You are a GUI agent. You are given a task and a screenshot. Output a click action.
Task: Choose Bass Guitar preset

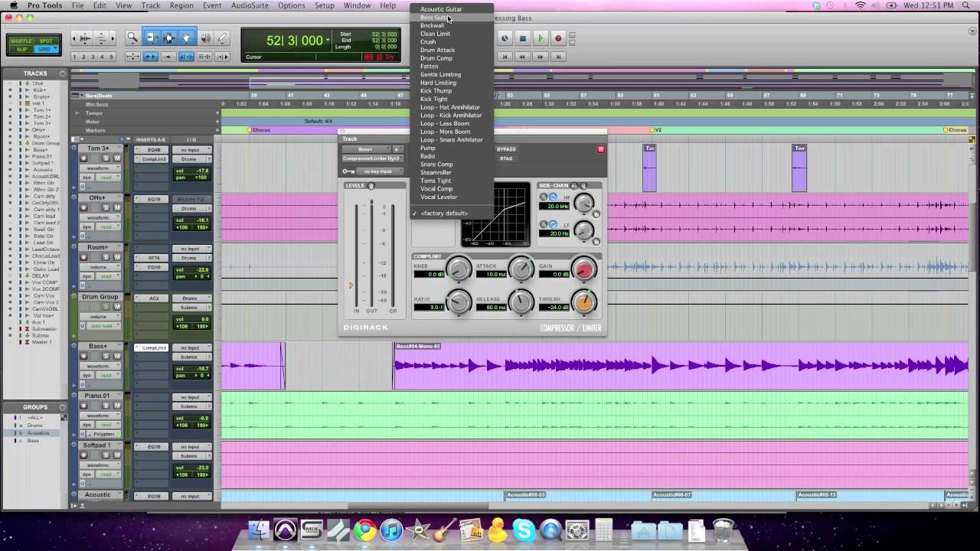click(x=452, y=17)
